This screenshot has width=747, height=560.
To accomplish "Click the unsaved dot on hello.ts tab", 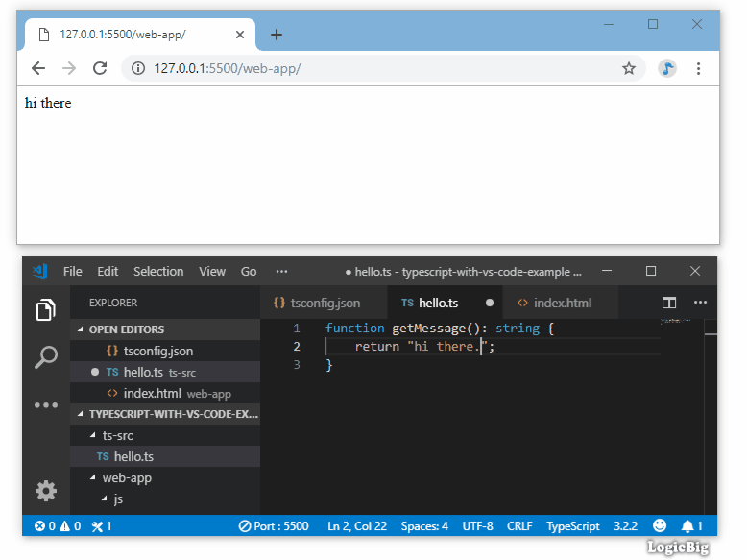I will click(x=490, y=303).
